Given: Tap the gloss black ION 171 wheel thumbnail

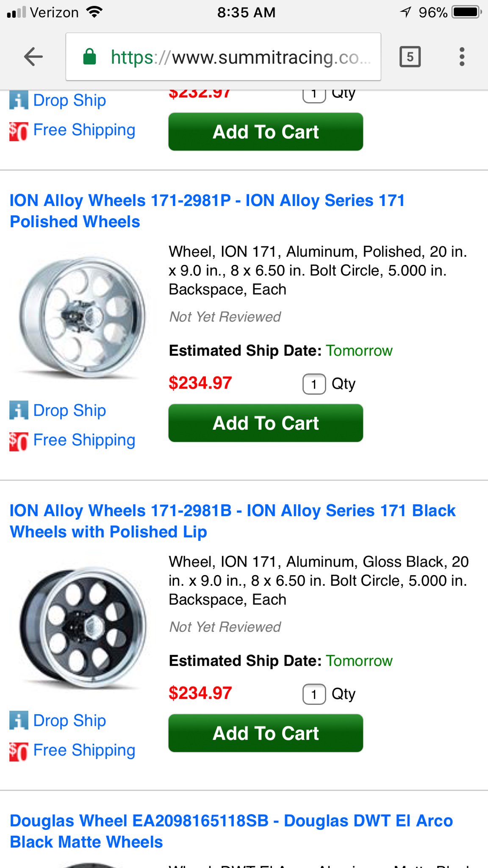Looking at the screenshot, I should click(x=83, y=626).
